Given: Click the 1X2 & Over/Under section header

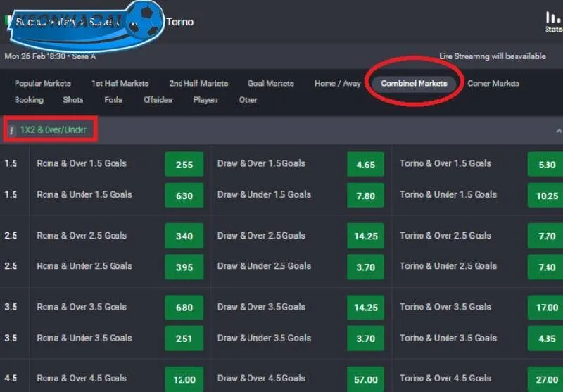Looking at the screenshot, I should 54,130.
